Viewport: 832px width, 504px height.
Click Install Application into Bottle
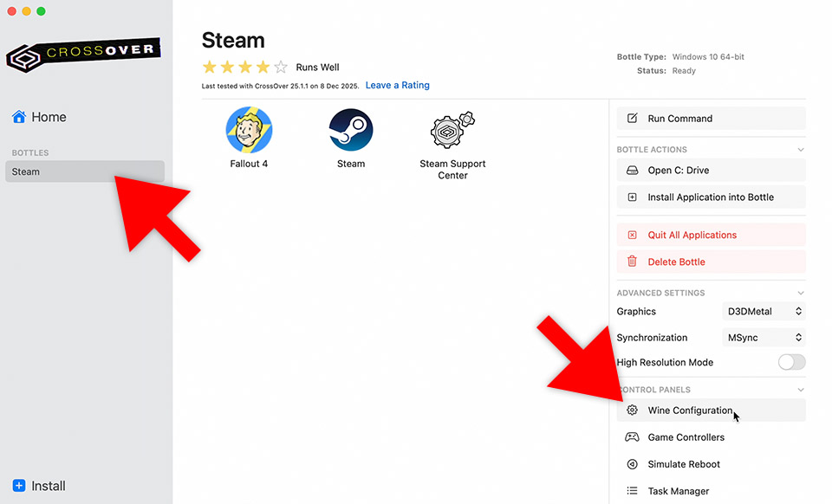click(711, 197)
